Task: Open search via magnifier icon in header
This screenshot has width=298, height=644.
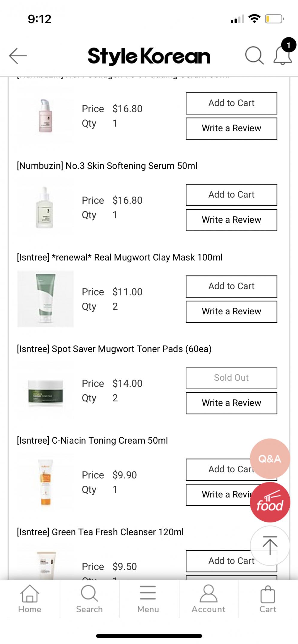Action: [x=254, y=55]
